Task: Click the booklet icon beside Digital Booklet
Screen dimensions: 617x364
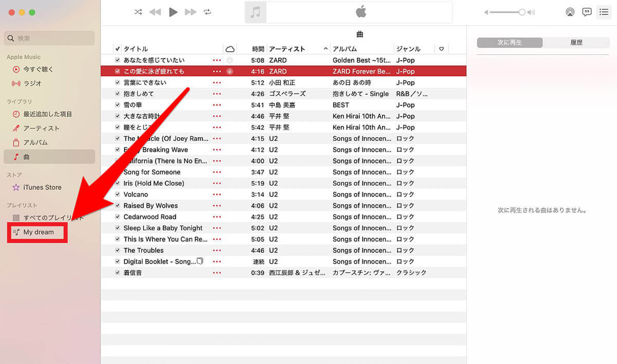Action: (x=200, y=261)
